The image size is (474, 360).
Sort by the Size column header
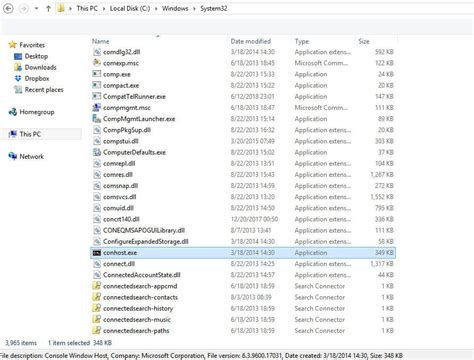pyautogui.click(x=364, y=41)
